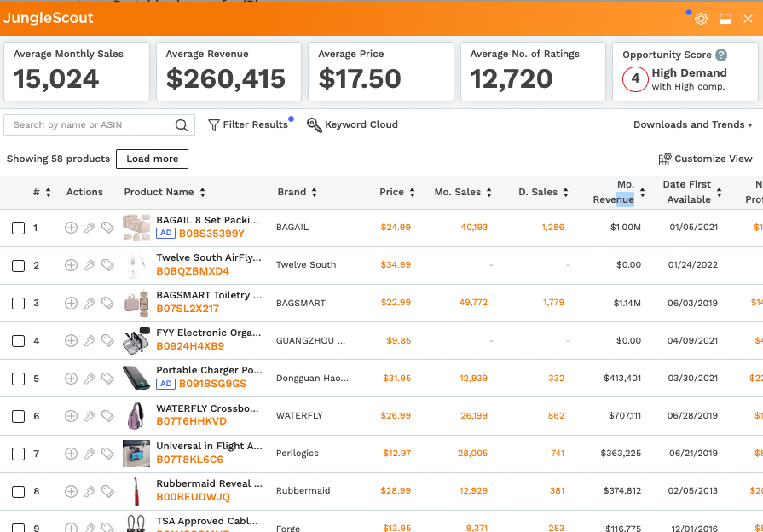Select checkbox for row 2 Twelve South
763x532 pixels.
tap(18, 265)
